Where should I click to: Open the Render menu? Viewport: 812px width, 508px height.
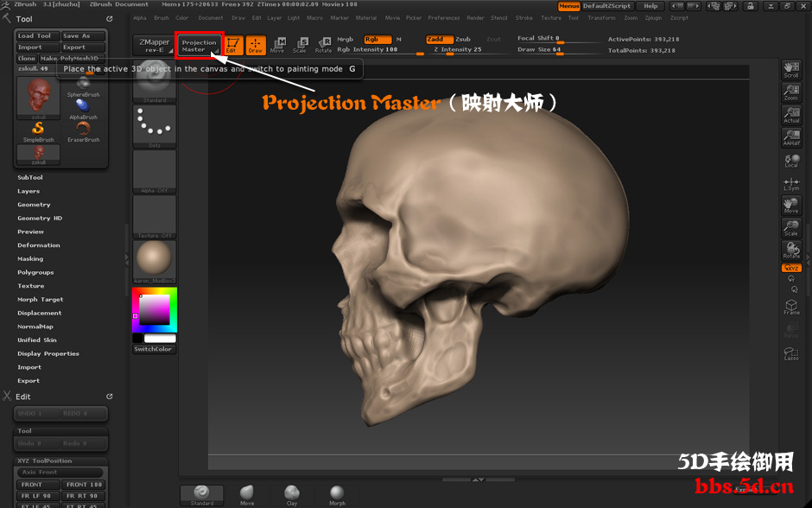(475, 18)
